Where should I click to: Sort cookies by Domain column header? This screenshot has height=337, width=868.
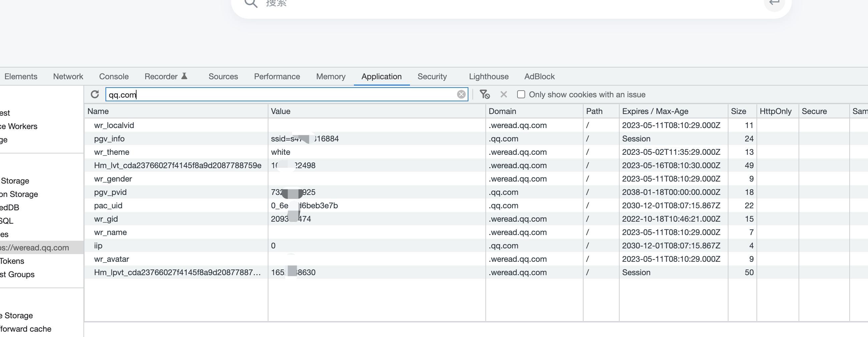(x=502, y=111)
